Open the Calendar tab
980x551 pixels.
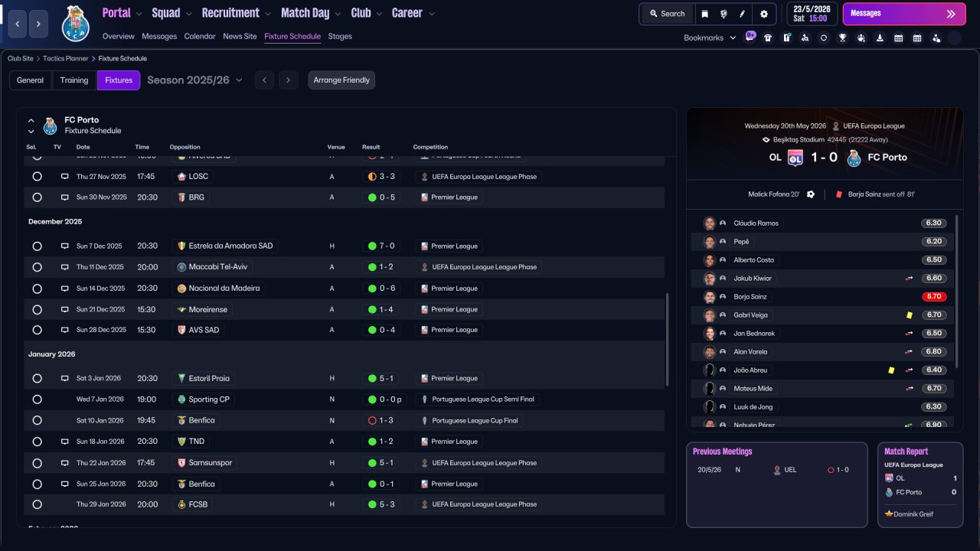(200, 37)
